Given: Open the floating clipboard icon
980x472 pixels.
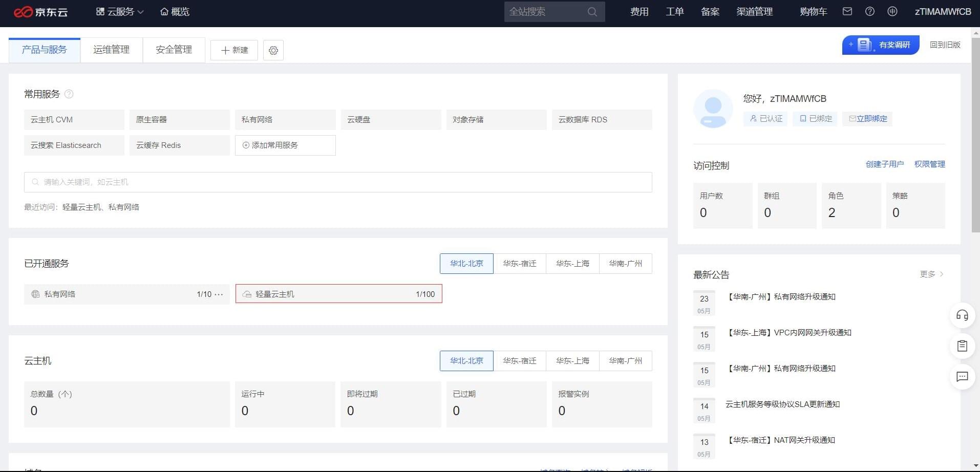Looking at the screenshot, I should [962, 346].
